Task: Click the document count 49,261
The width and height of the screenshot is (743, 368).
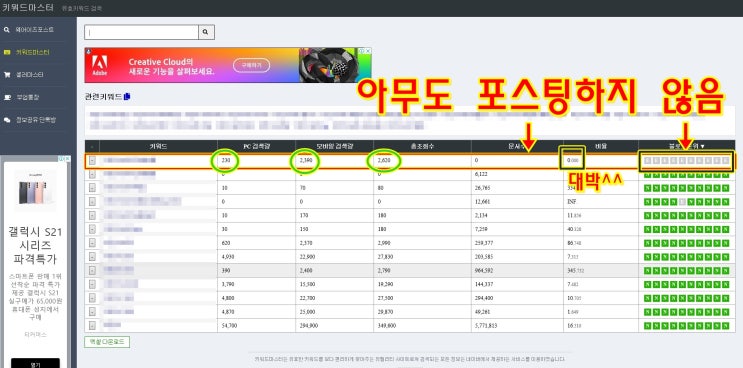Action: tap(482, 312)
